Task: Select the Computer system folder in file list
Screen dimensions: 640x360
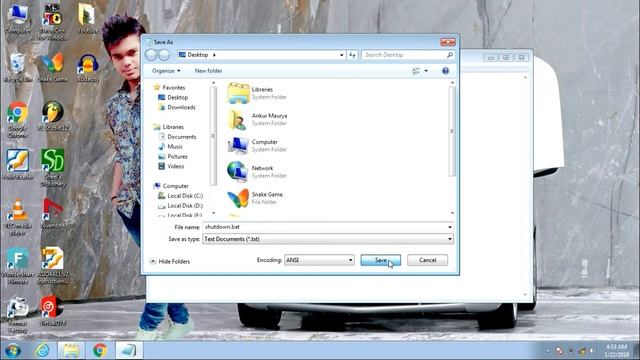Action: click(x=257, y=145)
